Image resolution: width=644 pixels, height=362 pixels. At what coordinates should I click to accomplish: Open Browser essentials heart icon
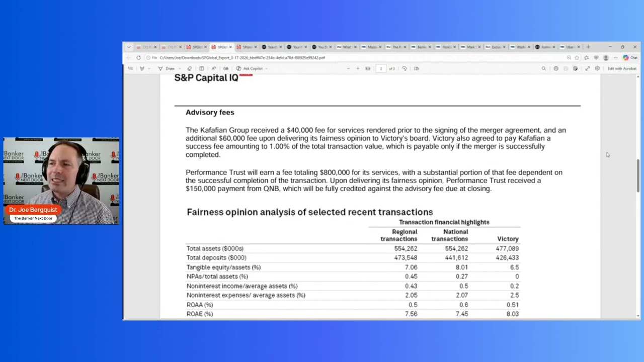pyautogui.click(x=596, y=58)
